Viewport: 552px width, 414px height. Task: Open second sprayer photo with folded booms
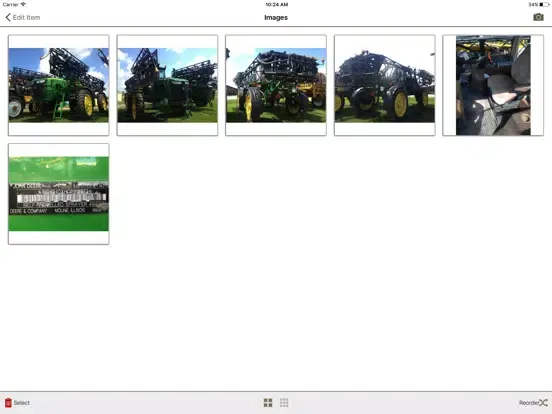[x=167, y=85]
